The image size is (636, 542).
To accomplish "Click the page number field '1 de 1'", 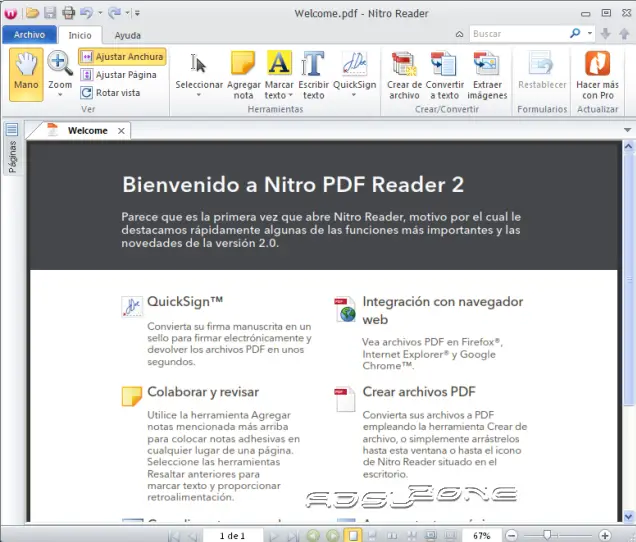I will [x=232, y=536].
